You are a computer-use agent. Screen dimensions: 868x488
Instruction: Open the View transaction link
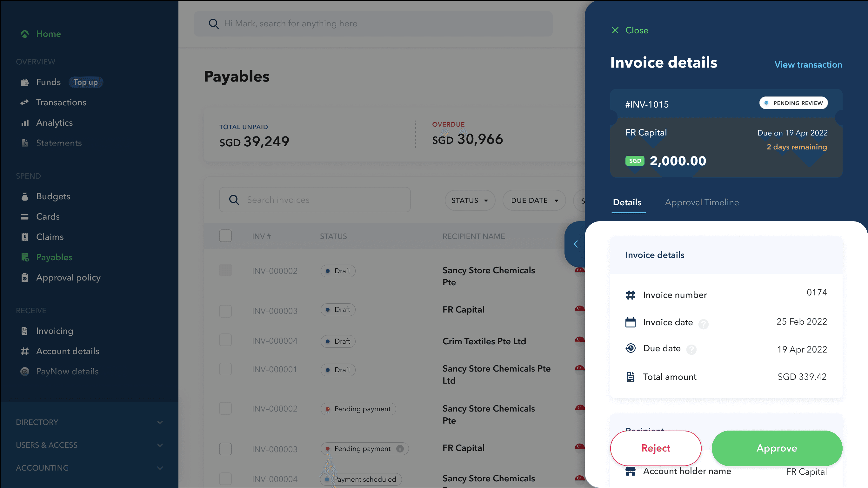tap(808, 65)
